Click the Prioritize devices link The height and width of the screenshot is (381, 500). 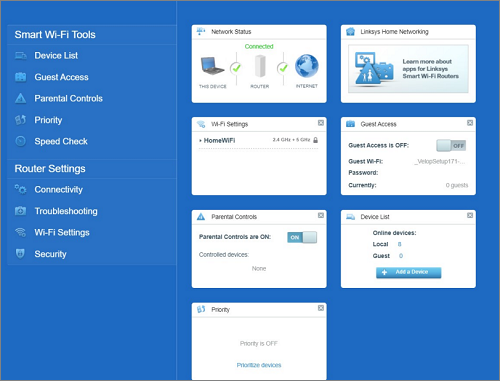click(259, 365)
